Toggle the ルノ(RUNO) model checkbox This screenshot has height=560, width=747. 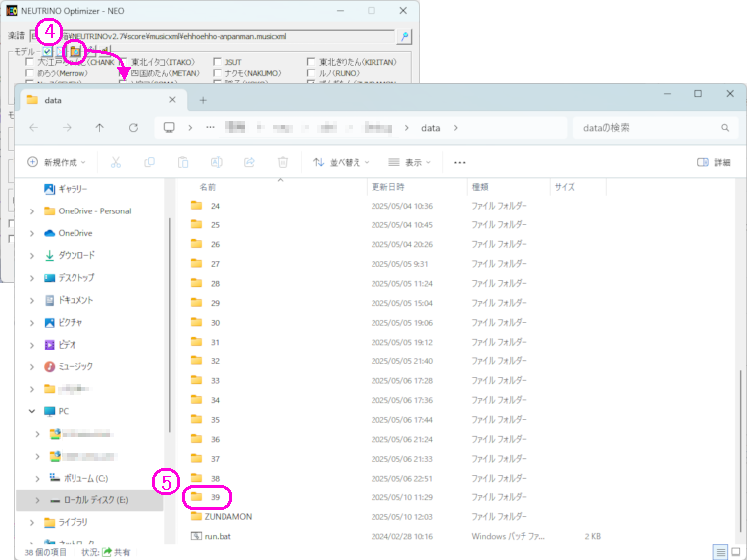coord(311,73)
